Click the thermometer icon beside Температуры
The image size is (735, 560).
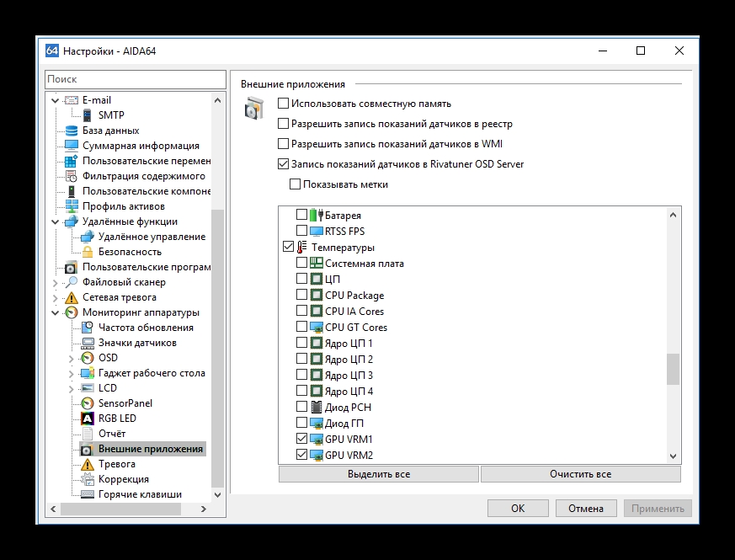[302, 248]
